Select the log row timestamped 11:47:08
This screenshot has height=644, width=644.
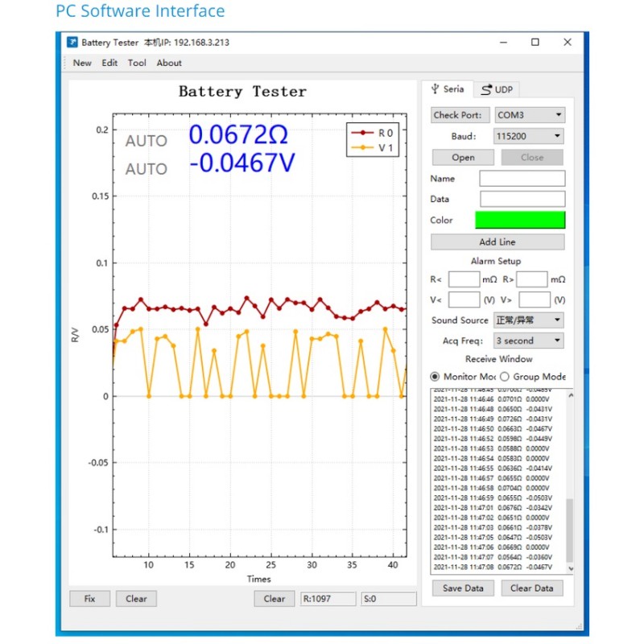pos(493,568)
